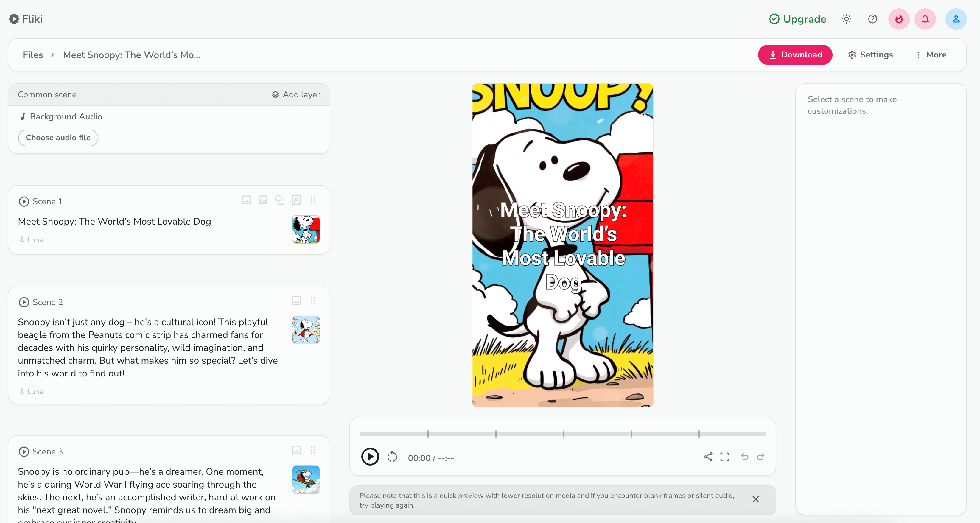Dismiss the quick preview notice
The height and width of the screenshot is (523, 980).
coord(756,499)
